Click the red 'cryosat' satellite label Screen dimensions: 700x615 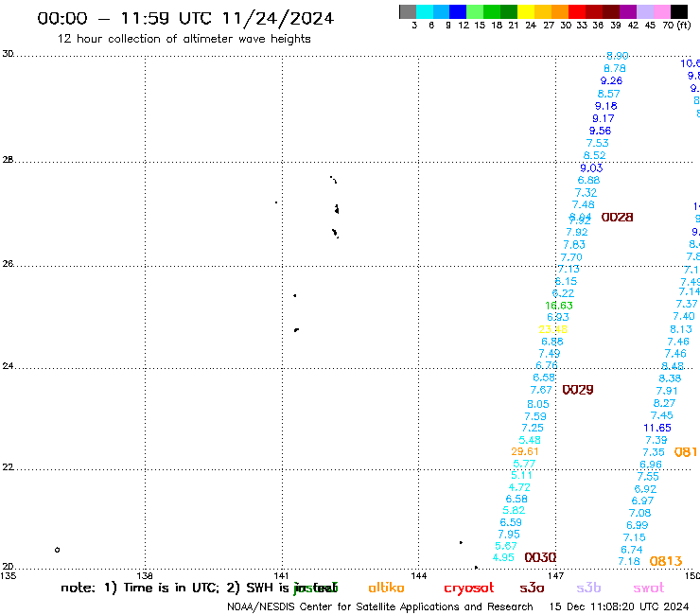click(x=469, y=589)
